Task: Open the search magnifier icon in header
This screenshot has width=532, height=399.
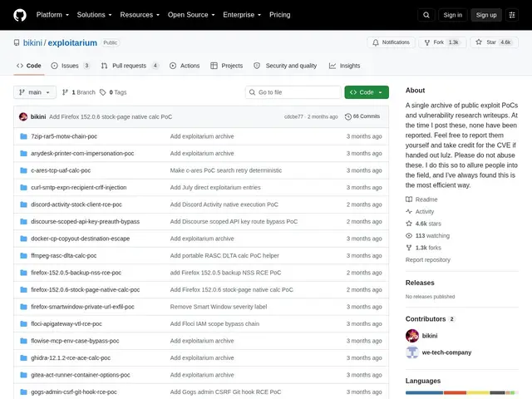Action: [x=426, y=15]
